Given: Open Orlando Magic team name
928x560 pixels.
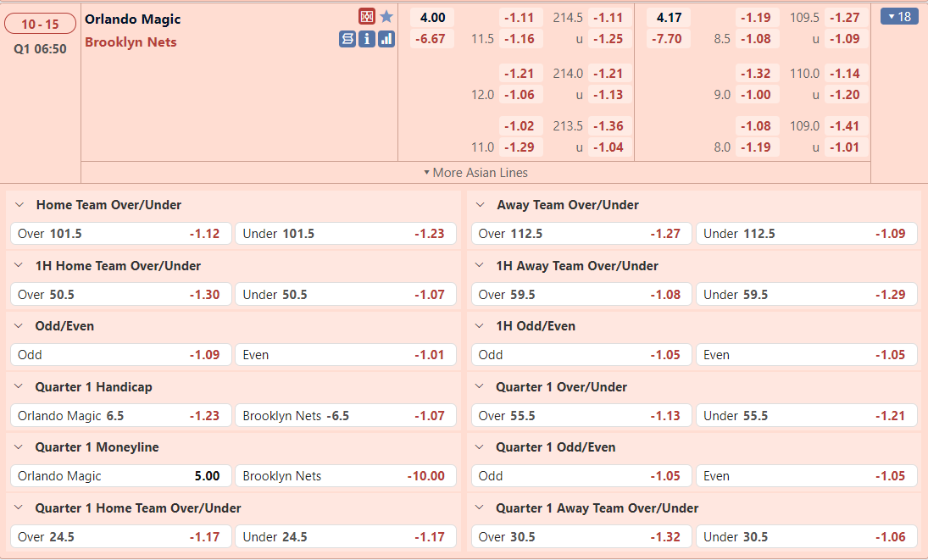Looking at the screenshot, I should 132,19.
